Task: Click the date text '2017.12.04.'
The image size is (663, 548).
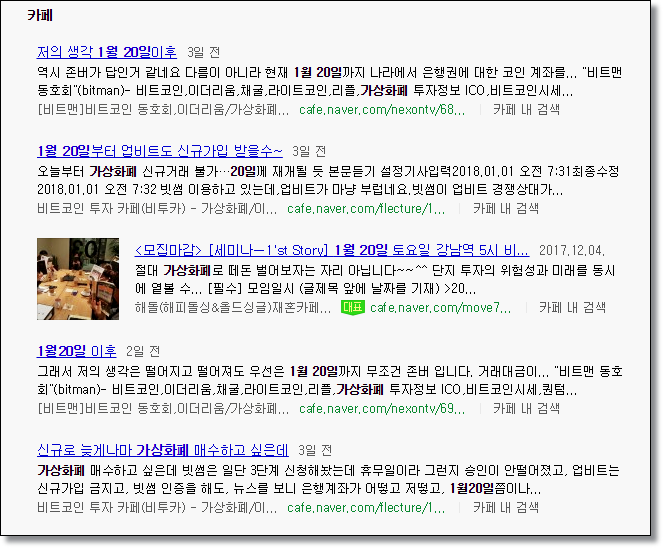Action: pos(572,250)
